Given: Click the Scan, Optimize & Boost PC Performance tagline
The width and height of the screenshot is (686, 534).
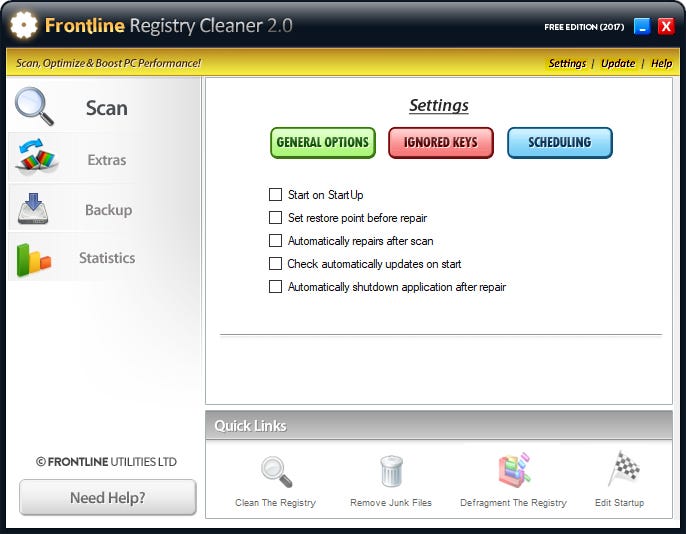Looking at the screenshot, I should [108, 63].
